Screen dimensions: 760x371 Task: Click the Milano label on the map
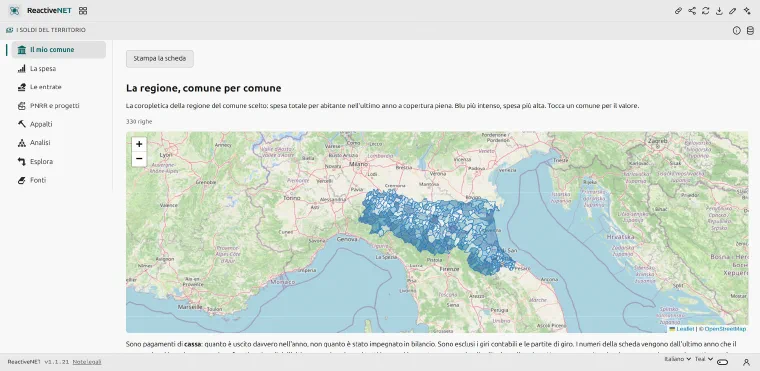point(359,164)
